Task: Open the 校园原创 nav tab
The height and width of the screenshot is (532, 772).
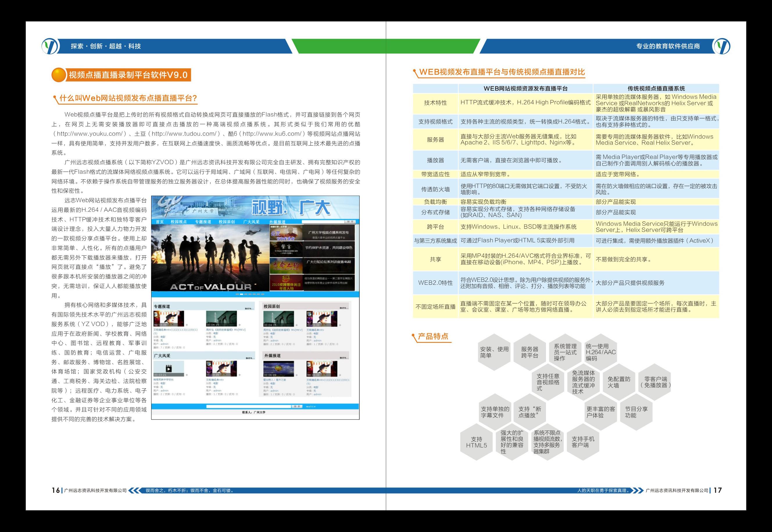Action: coord(227,222)
